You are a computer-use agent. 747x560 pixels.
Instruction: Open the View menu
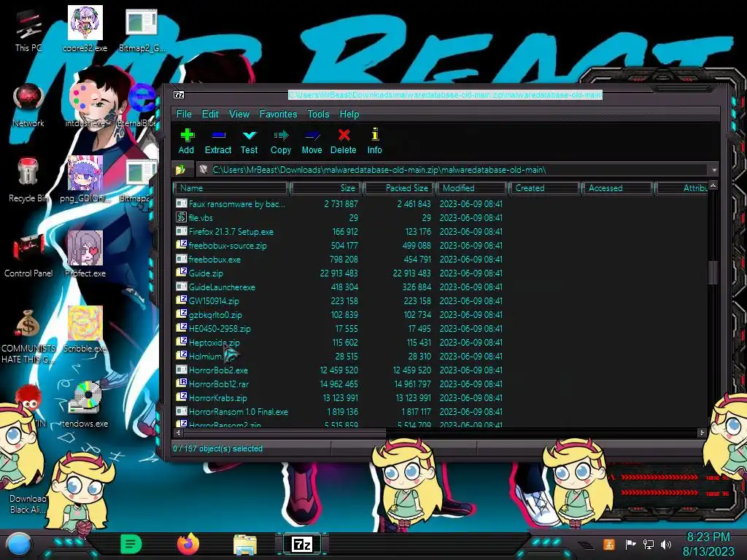pos(239,114)
